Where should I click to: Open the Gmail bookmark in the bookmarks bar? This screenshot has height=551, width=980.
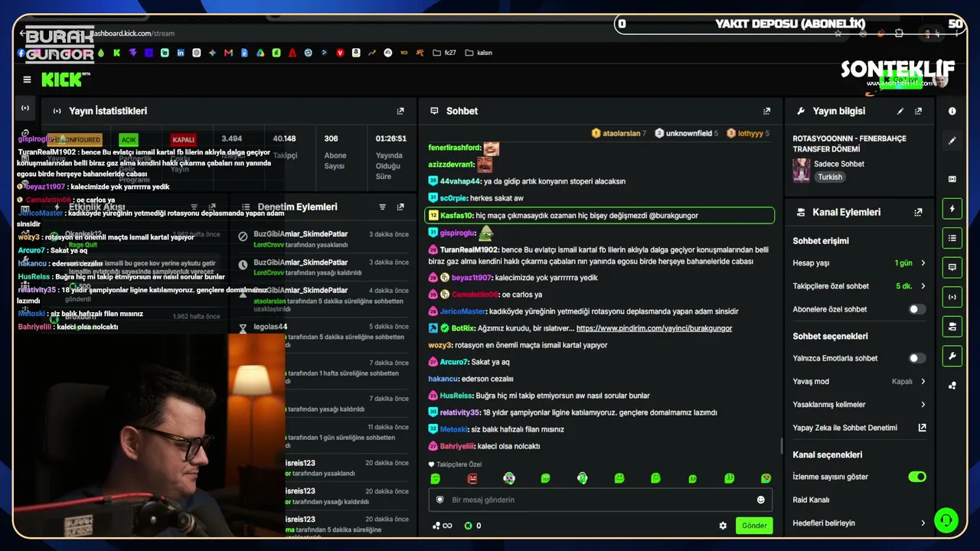[x=228, y=53]
